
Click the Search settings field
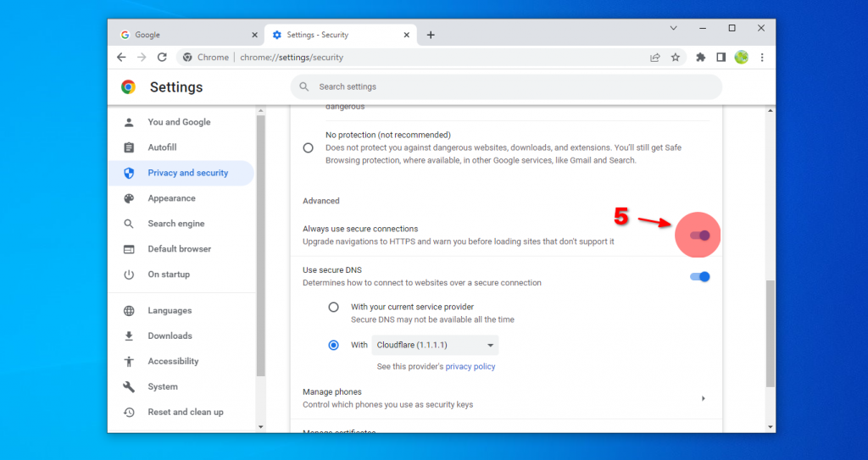(x=506, y=87)
